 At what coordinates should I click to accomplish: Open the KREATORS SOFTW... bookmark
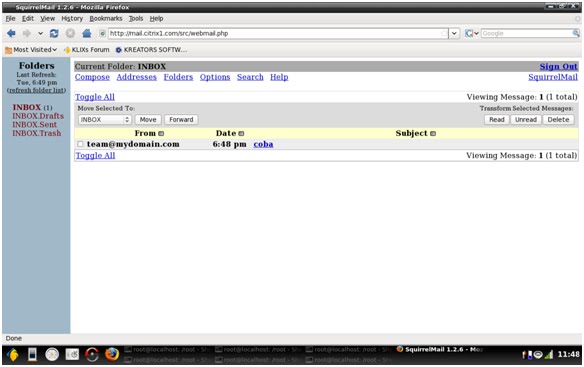click(151, 50)
